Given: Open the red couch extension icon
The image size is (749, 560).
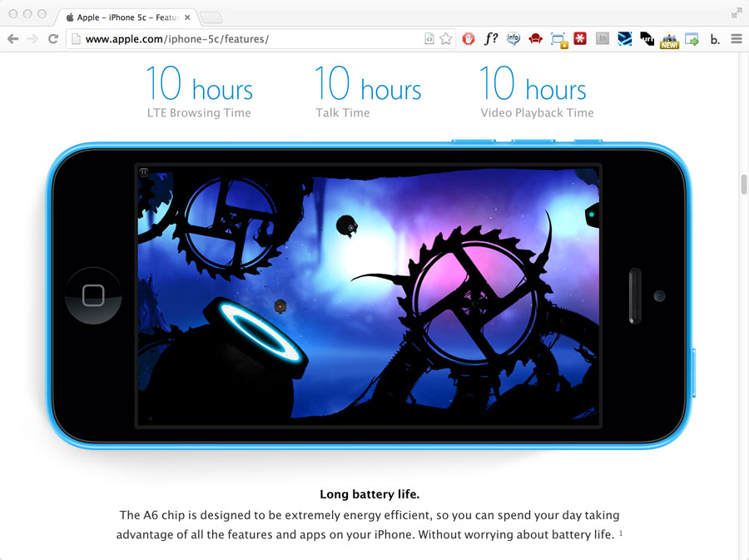Looking at the screenshot, I should 535,38.
